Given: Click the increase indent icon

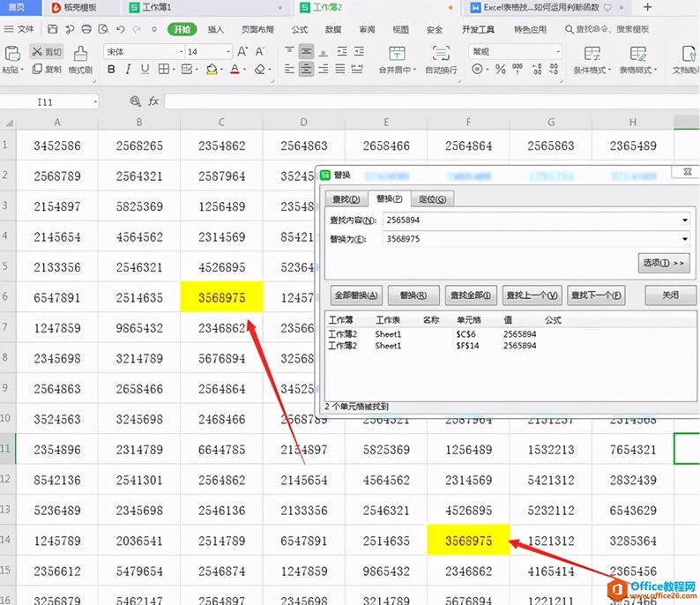Looking at the screenshot, I should [x=359, y=51].
